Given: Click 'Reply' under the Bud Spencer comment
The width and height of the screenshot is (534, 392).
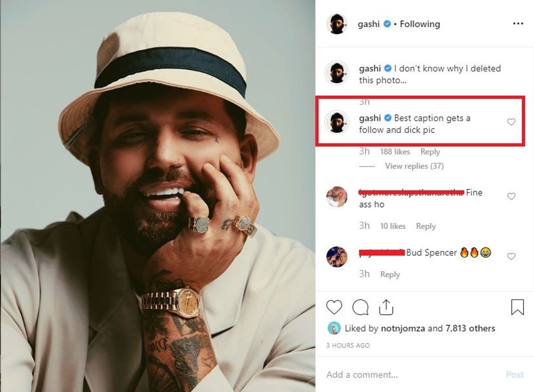Looking at the screenshot, I should click(390, 274).
